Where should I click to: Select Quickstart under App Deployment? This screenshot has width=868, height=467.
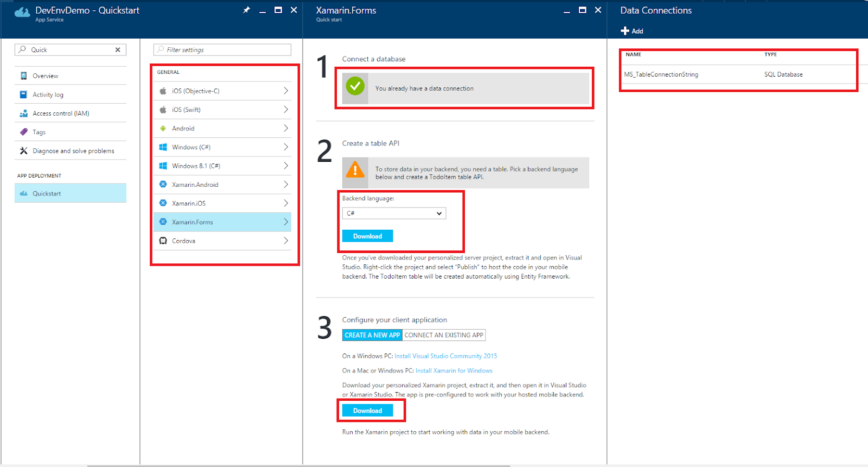[71, 193]
